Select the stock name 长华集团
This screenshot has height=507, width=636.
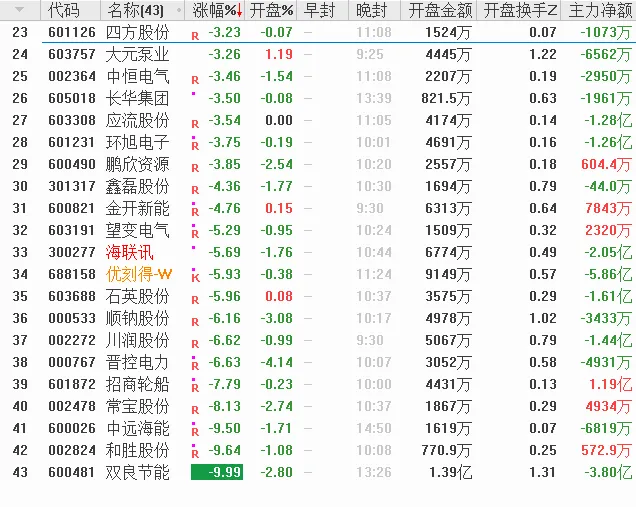(x=137, y=98)
